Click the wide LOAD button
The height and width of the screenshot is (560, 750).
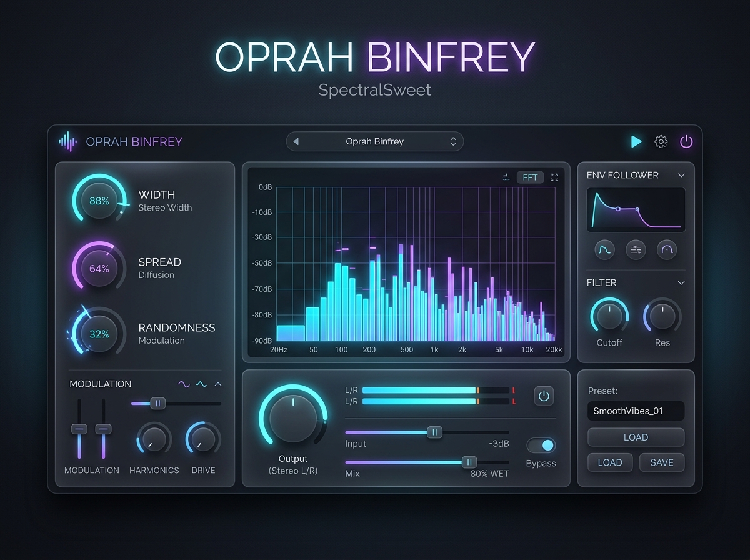pyautogui.click(x=636, y=437)
